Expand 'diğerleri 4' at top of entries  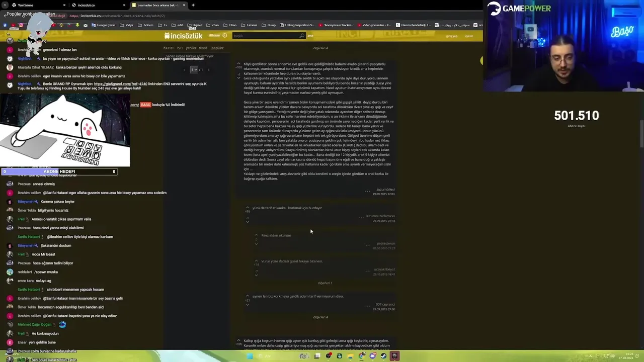pyautogui.click(x=320, y=48)
